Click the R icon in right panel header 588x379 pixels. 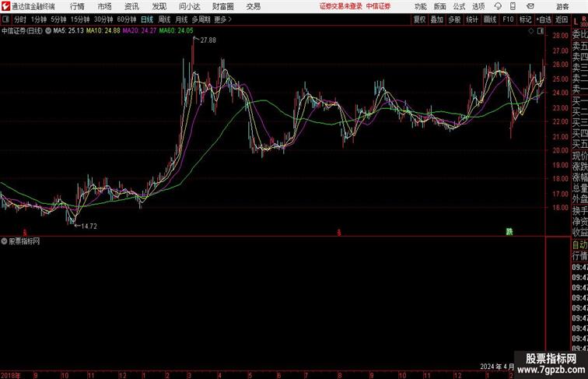tap(584, 19)
